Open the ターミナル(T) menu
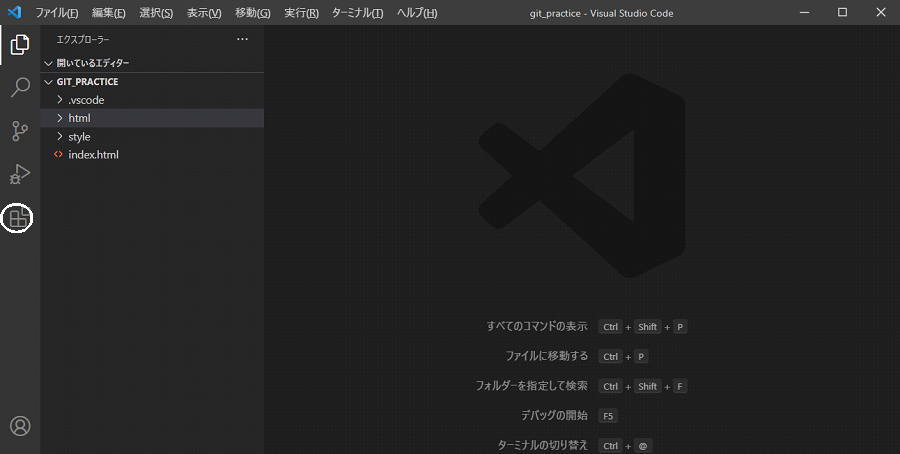This screenshot has width=900, height=454. coord(357,13)
